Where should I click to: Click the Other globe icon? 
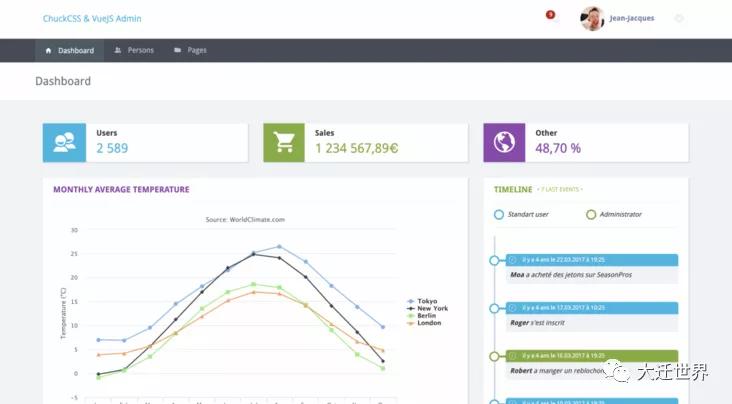504,143
